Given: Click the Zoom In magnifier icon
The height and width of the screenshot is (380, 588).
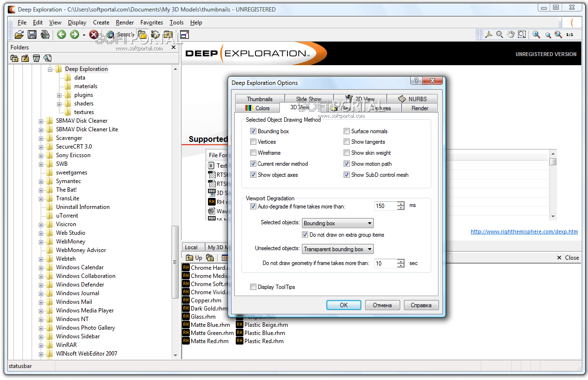Looking at the screenshot, I should click(536, 35).
